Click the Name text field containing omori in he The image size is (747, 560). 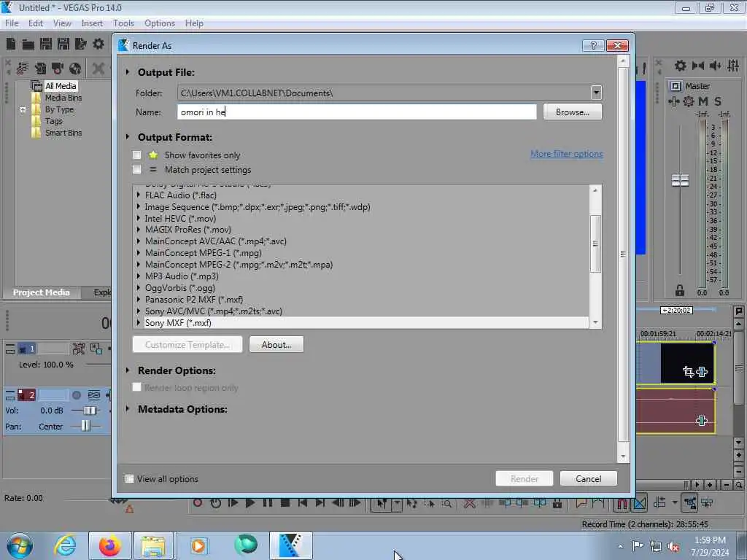point(357,112)
